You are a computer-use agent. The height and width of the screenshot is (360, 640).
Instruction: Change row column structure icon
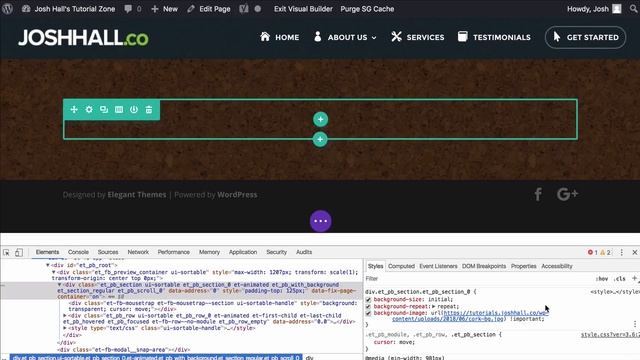119,109
